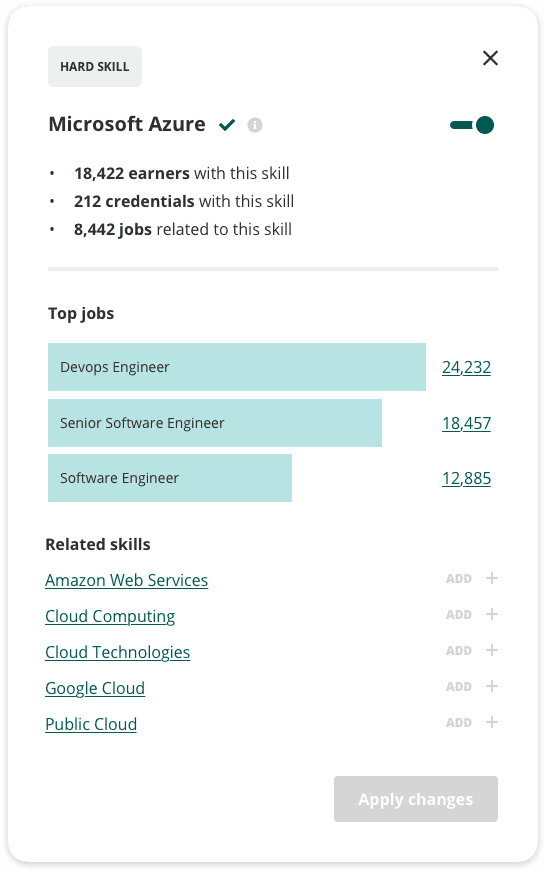Click the HARD SKILL tag
The width and height of the screenshot is (546, 872).
pos(95,67)
